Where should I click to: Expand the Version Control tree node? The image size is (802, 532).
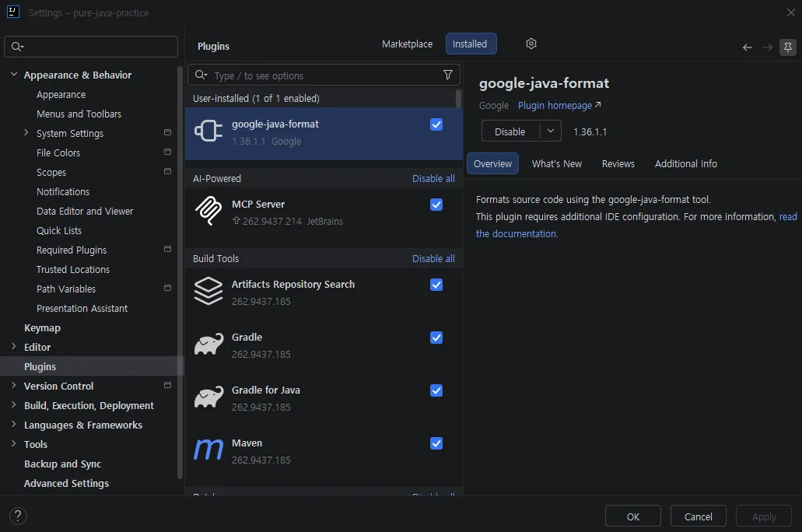[x=14, y=385]
